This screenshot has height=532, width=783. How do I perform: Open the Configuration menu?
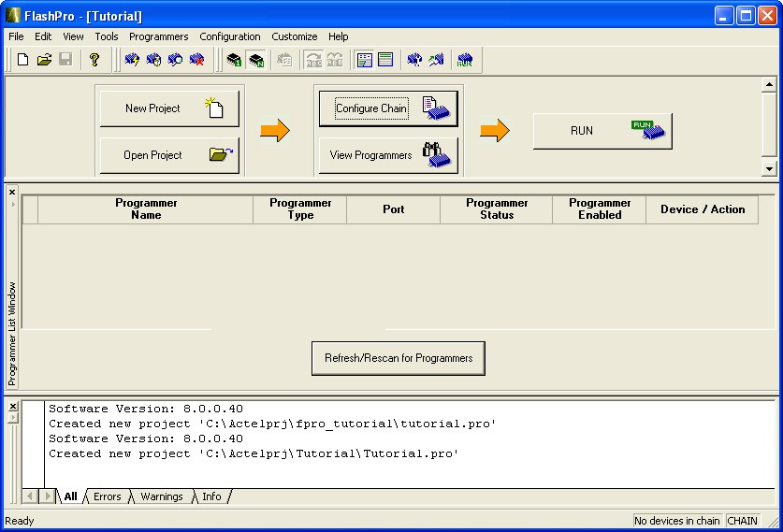(230, 36)
